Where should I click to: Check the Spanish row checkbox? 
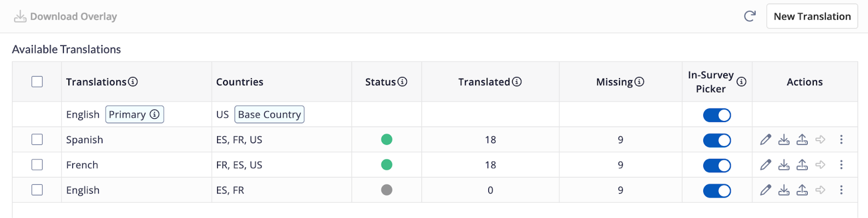tap(37, 139)
